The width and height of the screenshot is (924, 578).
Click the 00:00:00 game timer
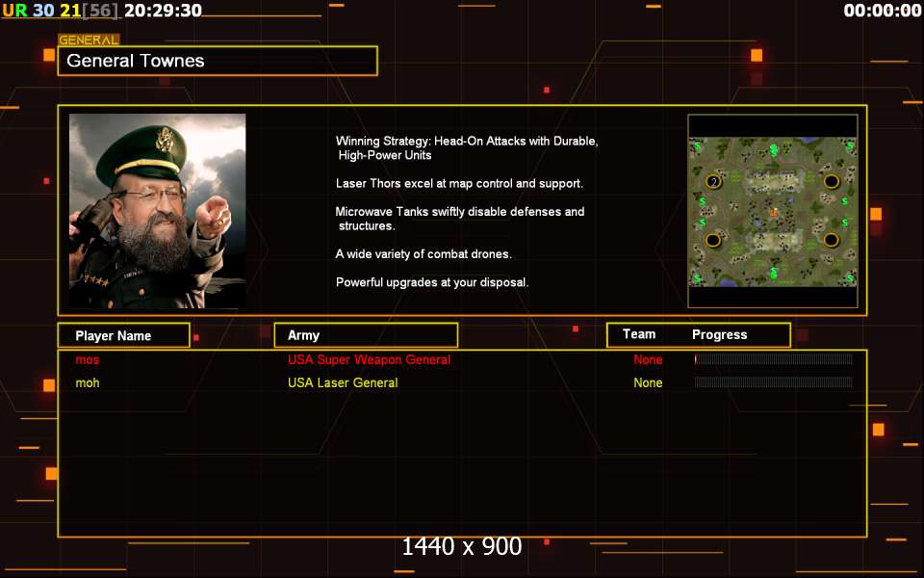tap(883, 10)
